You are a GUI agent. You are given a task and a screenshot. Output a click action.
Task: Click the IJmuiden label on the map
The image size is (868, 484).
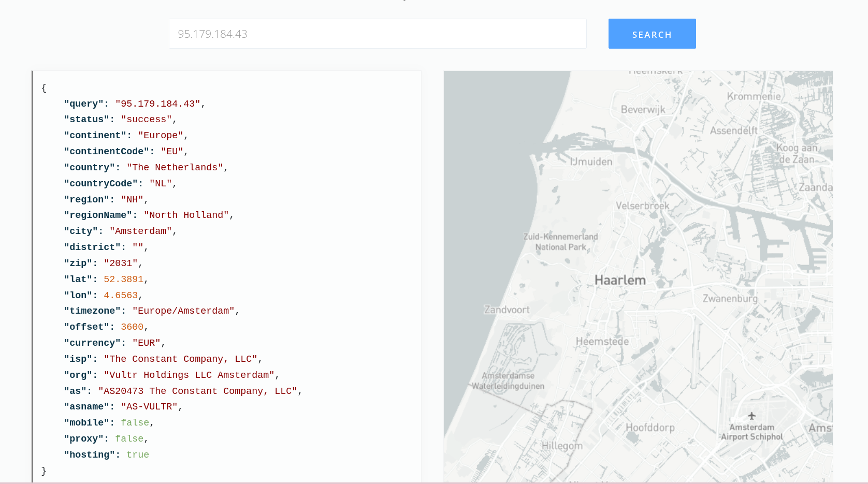[591, 162]
